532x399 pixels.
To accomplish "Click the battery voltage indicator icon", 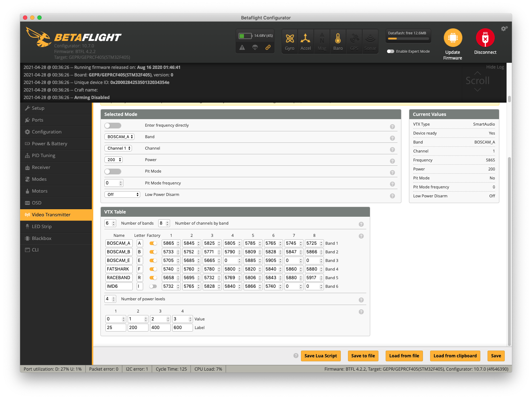I will point(245,36).
